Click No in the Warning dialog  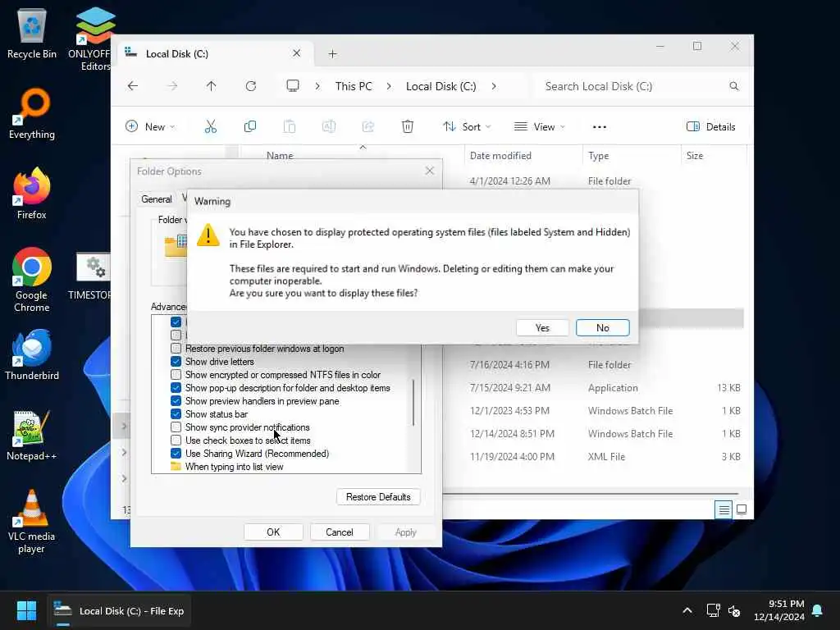pos(603,328)
